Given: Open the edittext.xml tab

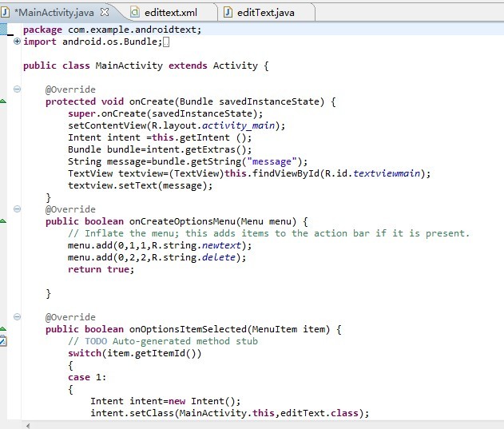Looking at the screenshot, I should point(171,13).
